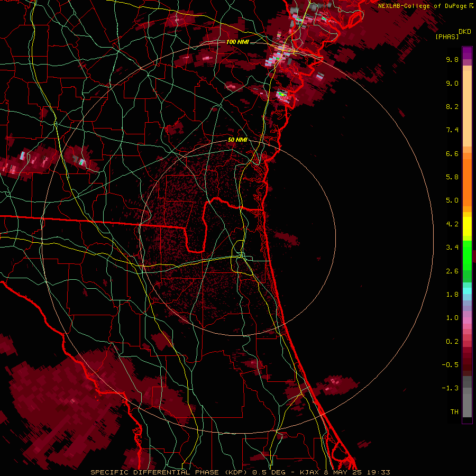The height and width of the screenshot is (476, 476).
Task: Click the TH threshold label on the scale
Action: [x=454, y=412]
